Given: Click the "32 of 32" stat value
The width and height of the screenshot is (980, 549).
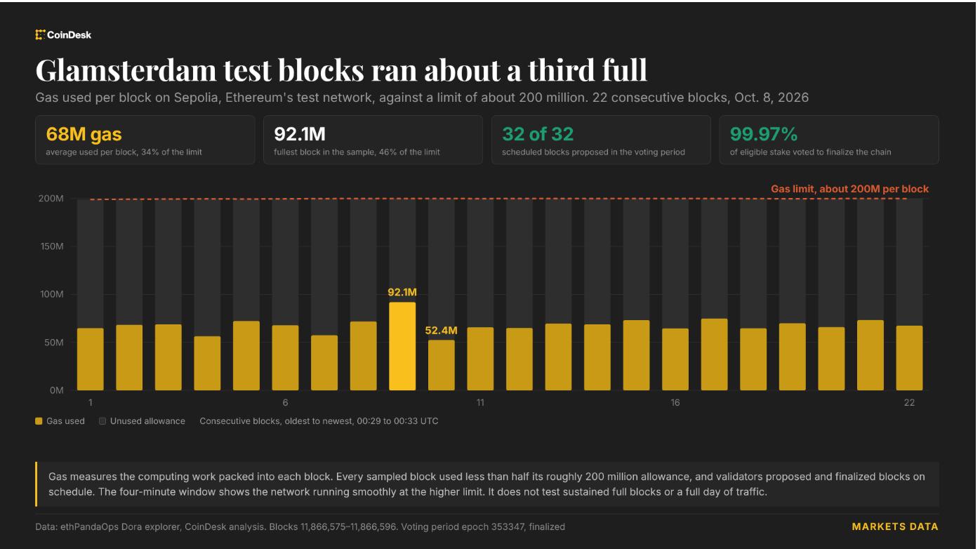Looking at the screenshot, I should point(538,134).
